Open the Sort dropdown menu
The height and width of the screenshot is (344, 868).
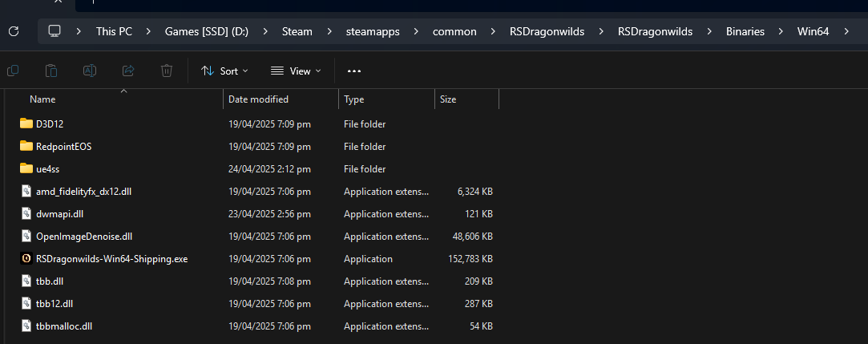pos(224,71)
